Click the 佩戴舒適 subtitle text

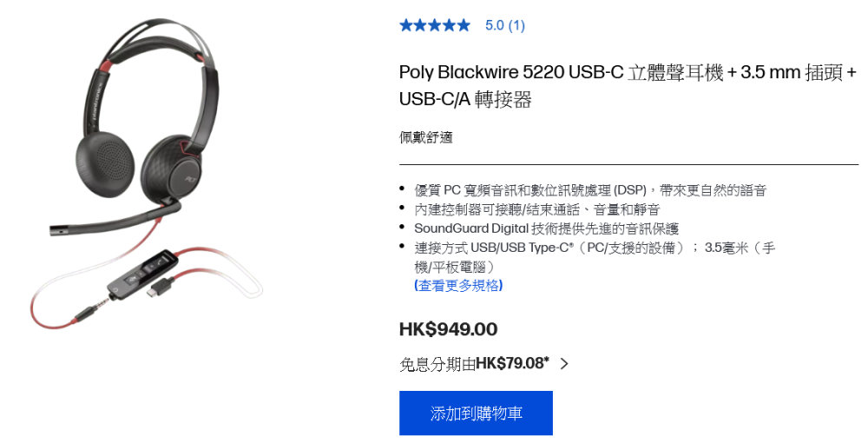coord(425,137)
